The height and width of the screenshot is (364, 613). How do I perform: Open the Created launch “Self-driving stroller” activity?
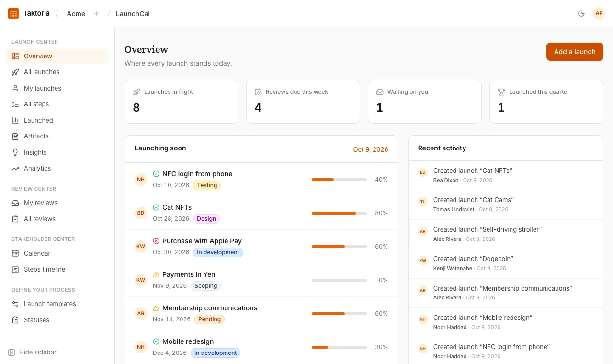505,234
